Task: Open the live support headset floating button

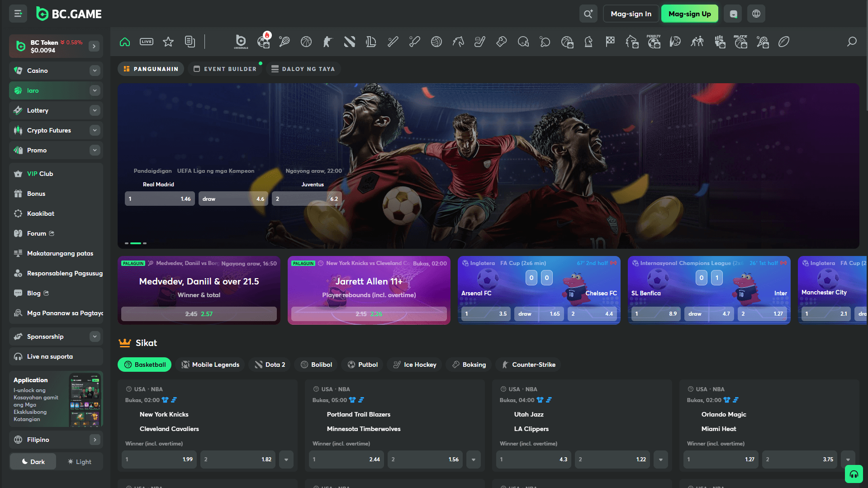Action: [854, 474]
